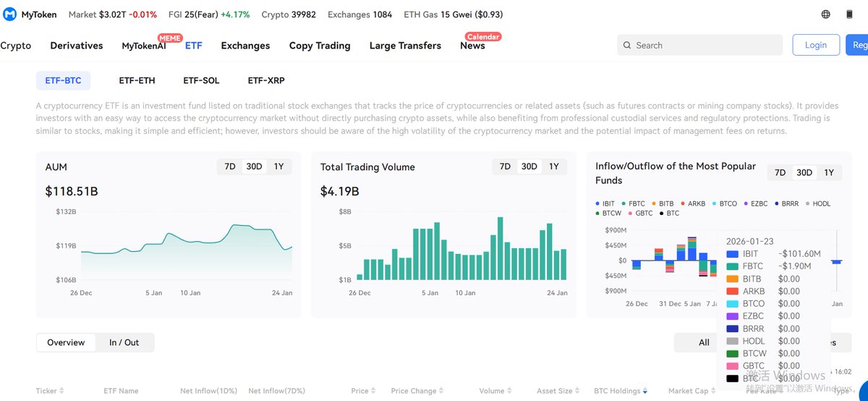Click the All filter button
Viewport: 868px width, 401px height.
[x=704, y=342]
